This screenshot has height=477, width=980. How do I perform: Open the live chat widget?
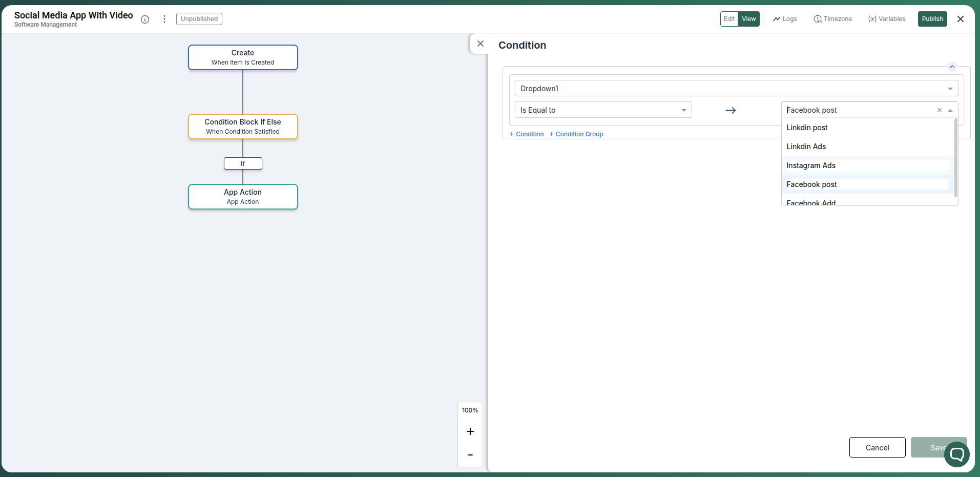[956, 454]
